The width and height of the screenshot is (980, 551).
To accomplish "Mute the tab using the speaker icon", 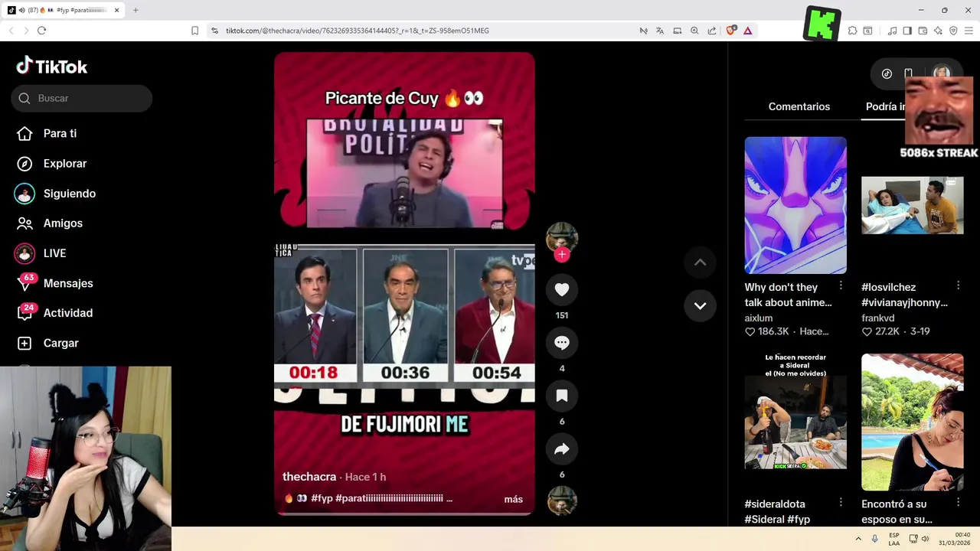I will pyautogui.click(x=21, y=10).
